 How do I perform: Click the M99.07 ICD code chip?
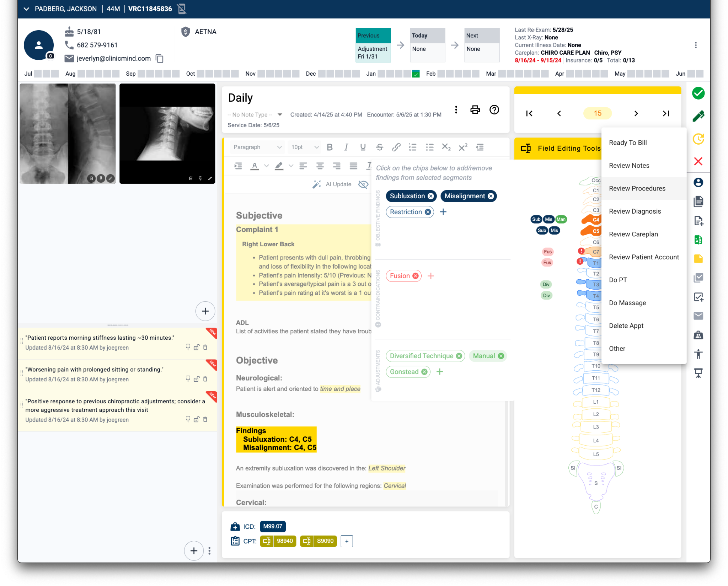click(x=273, y=526)
